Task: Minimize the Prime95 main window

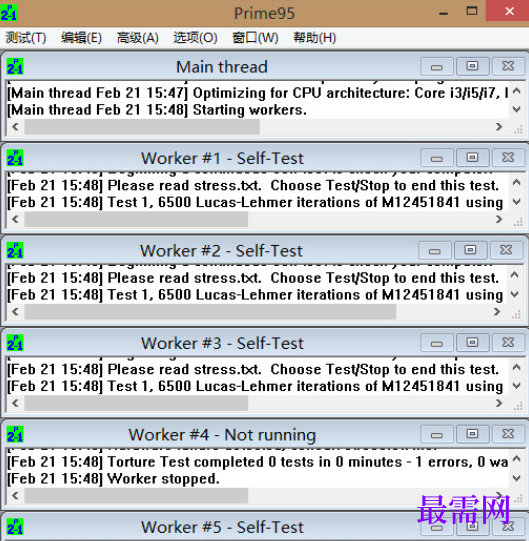Action: 443,13
